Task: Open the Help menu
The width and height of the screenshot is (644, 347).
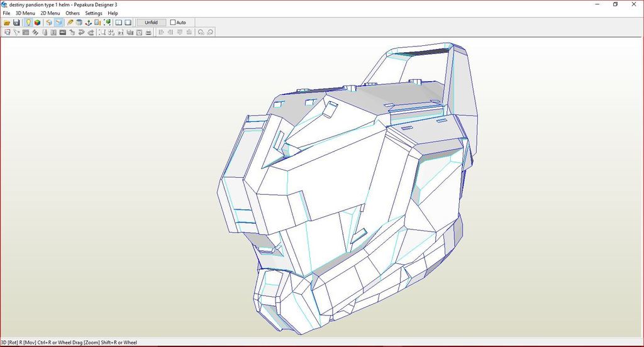Action: pyautogui.click(x=113, y=13)
